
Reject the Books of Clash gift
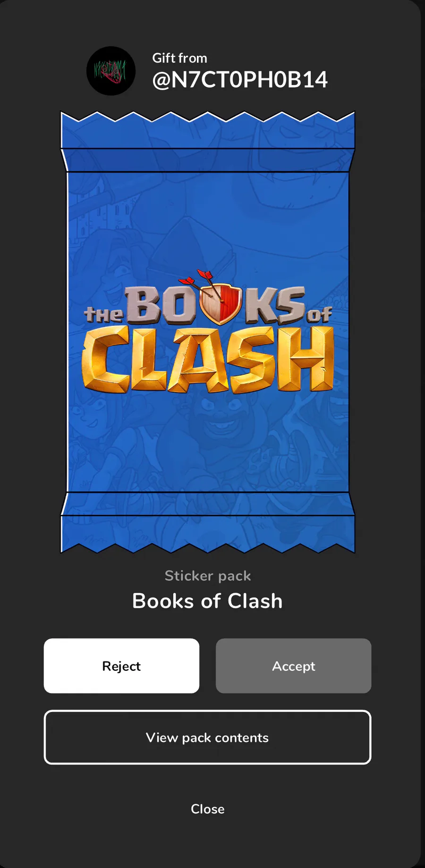pyautogui.click(x=121, y=666)
